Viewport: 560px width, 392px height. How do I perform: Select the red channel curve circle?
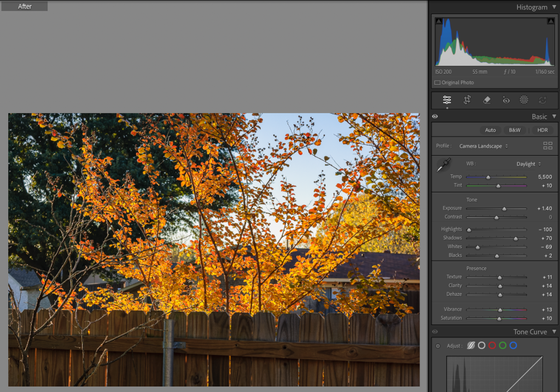[492, 346]
